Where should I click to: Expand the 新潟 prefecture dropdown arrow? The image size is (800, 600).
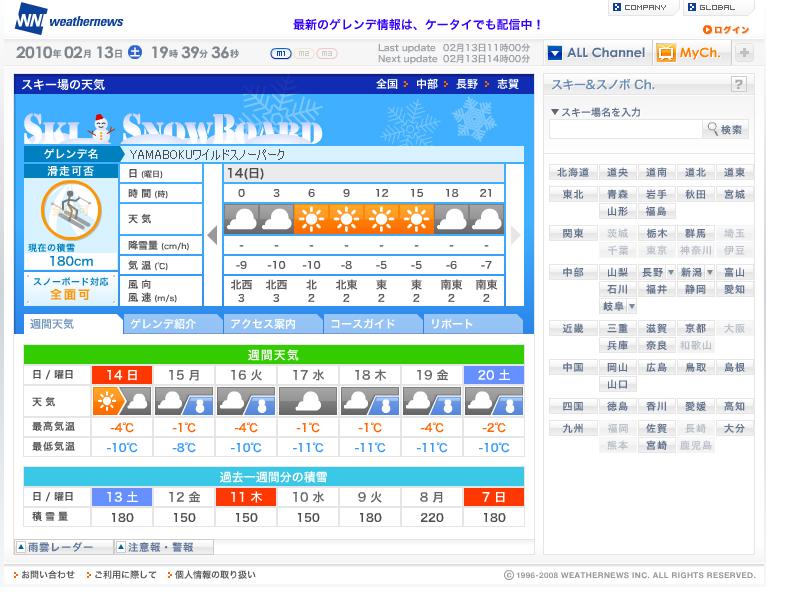[710, 272]
